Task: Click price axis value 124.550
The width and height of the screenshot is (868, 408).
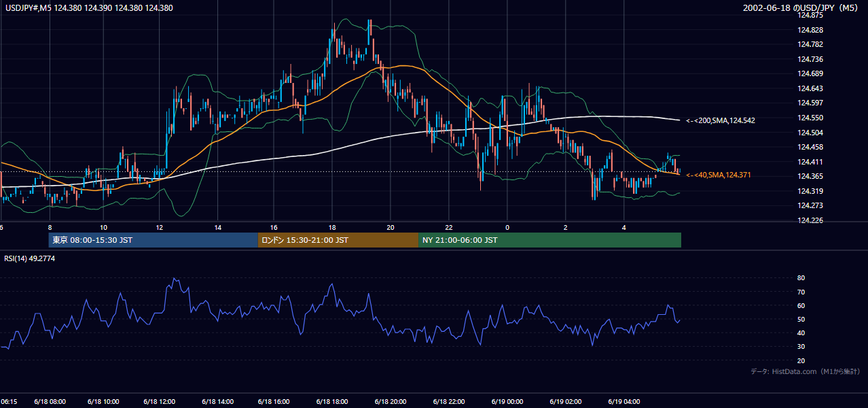Action: (810, 118)
